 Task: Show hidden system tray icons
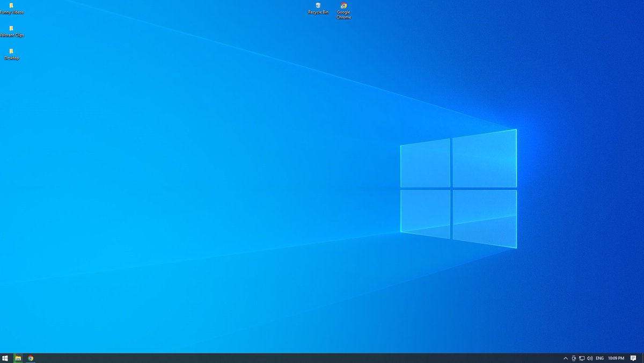[565, 358]
